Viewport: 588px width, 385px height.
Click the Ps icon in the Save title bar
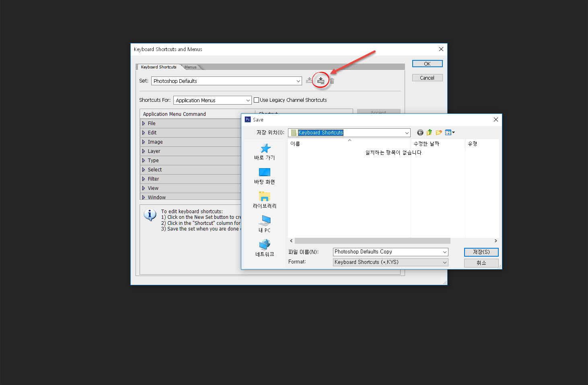248,119
